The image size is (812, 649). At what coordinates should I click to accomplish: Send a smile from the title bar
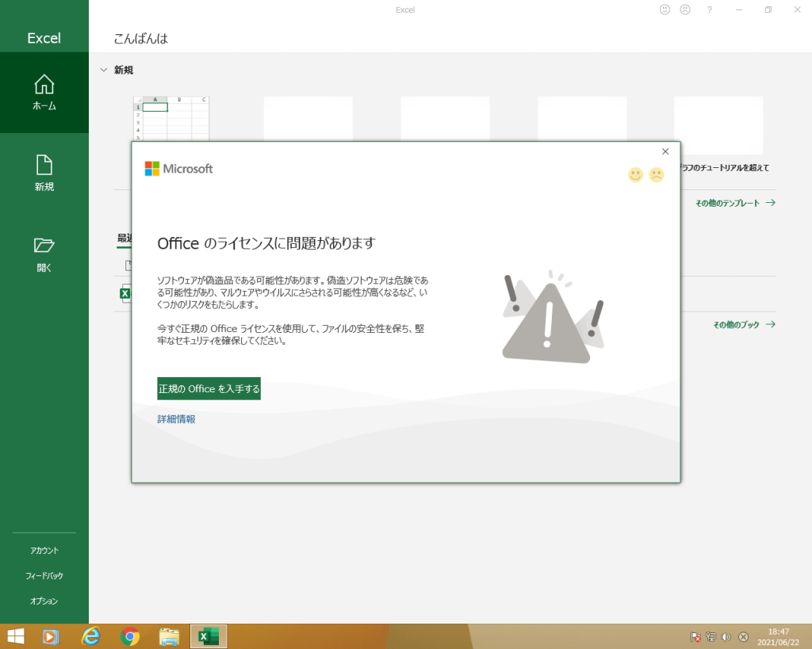pyautogui.click(x=665, y=10)
